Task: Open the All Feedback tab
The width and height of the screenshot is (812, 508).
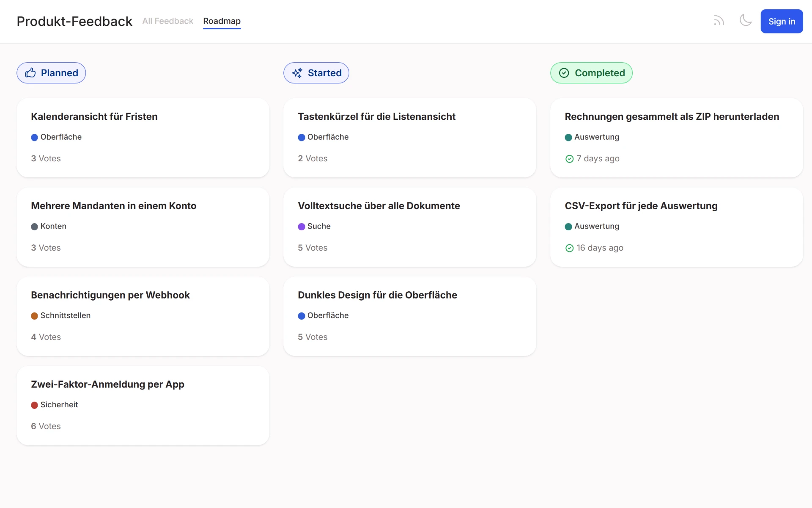Action: click(167, 21)
